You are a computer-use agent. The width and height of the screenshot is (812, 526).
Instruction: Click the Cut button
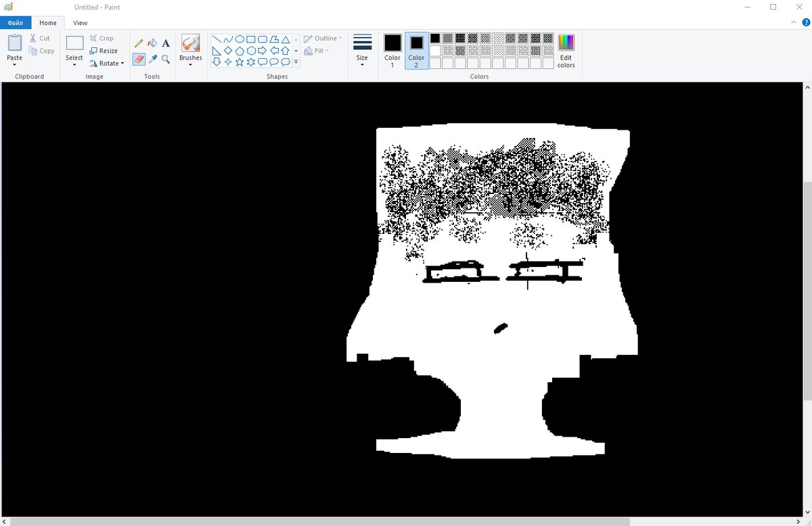click(x=40, y=39)
